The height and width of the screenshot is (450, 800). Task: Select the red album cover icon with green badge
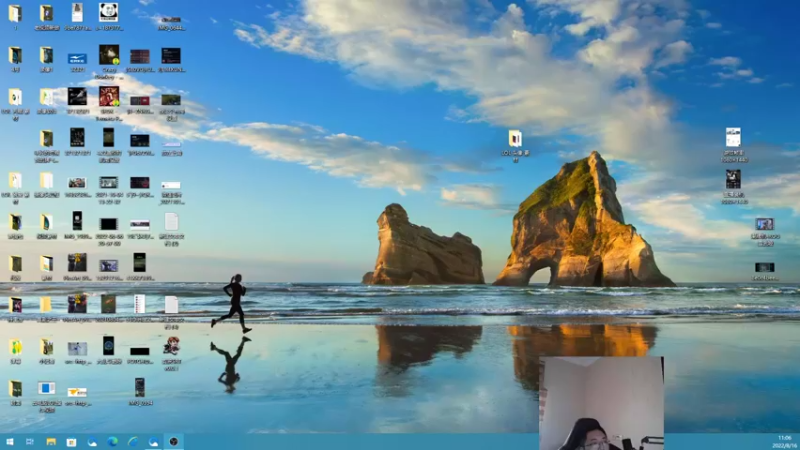109,96
